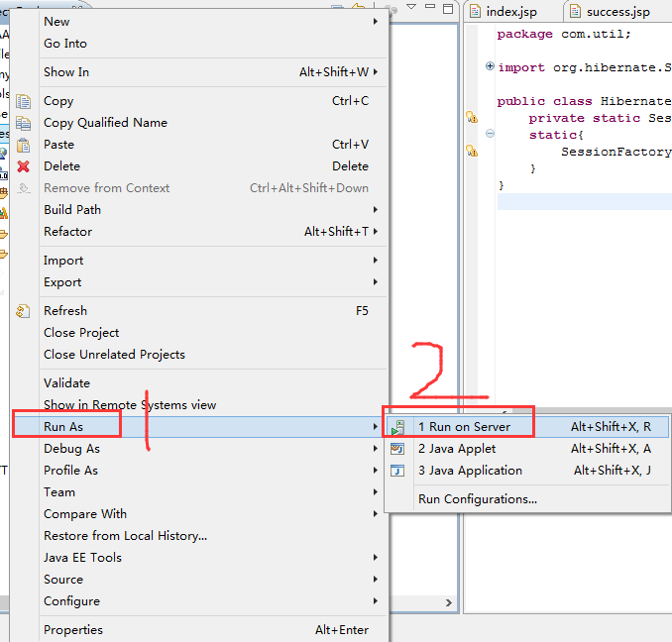The height and width of the screenshot is (642, 672).
Task: Click the Refresh icon
Action: coord(23,311)
